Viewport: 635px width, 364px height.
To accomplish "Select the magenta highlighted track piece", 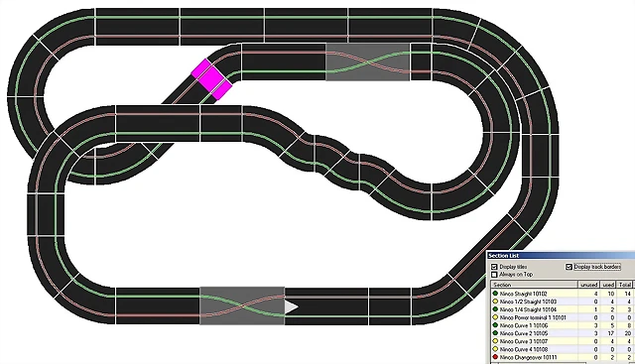I will pyautogui.click(x=211, y=79).
